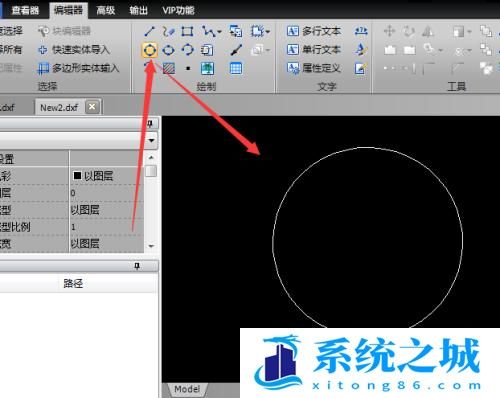Open the Polyline tool dropdown arrow
The height and width of the screenshot is (398, 500).
pos(219,32)
